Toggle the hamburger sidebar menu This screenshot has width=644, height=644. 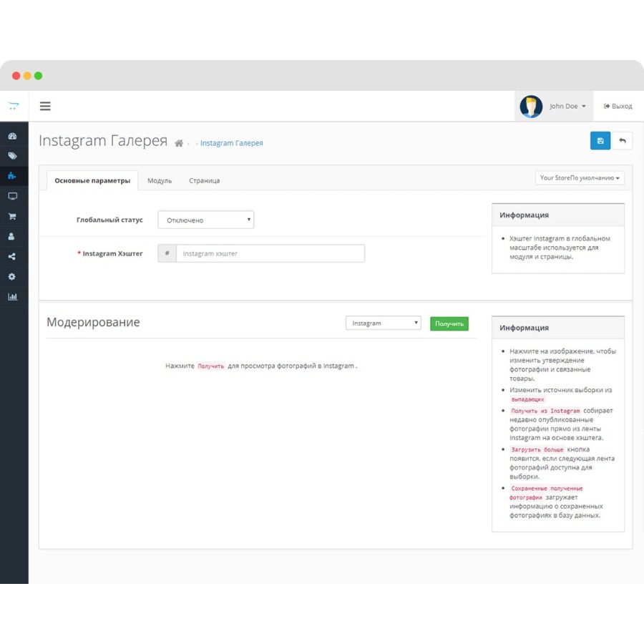[45, 106]
